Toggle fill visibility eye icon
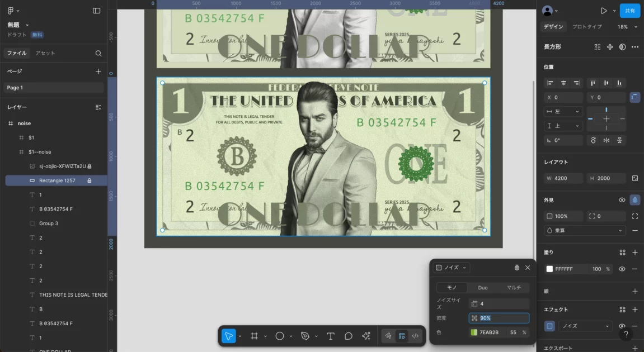This screenshot has height=352, width=644. click(622, 269)
